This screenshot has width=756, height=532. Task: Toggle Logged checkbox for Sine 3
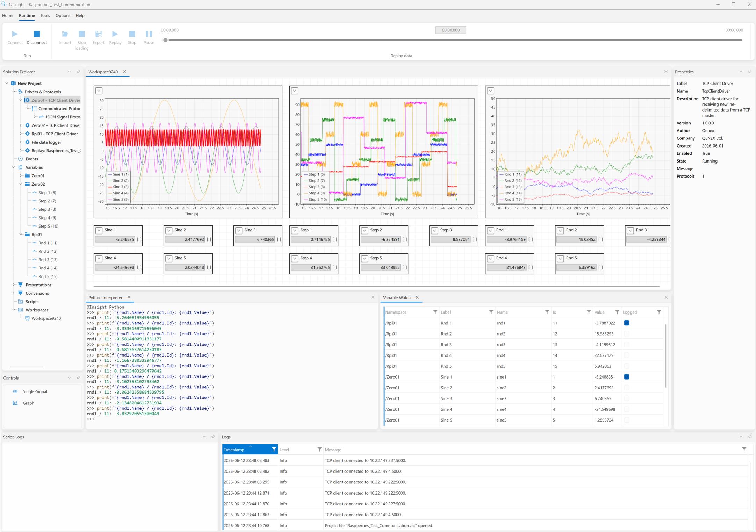coord(627,398)
